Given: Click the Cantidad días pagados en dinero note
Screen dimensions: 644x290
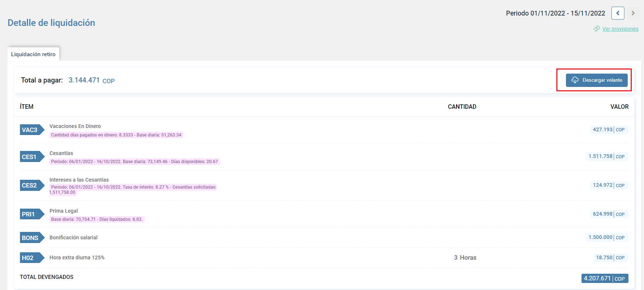Looking at the screenshot, I should click(116, 135).
